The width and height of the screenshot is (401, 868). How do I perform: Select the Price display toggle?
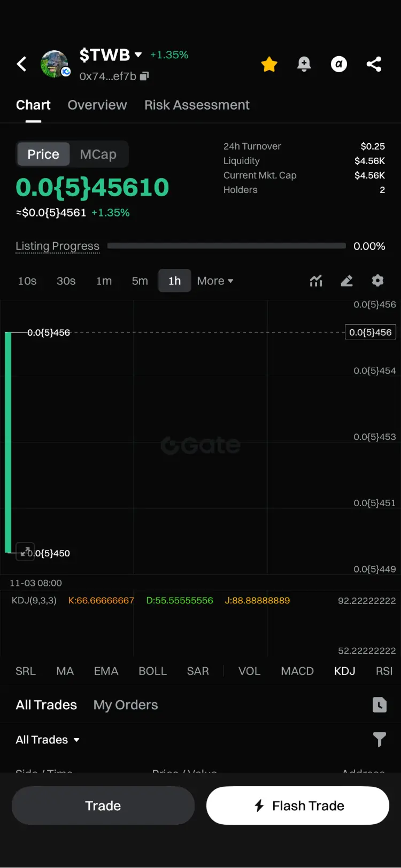43,154
